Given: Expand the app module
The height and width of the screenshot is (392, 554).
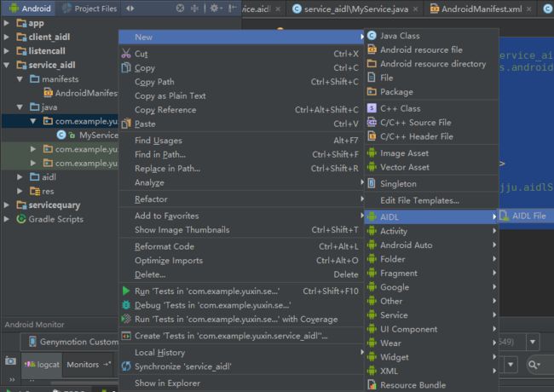Looking at the screenshot, I should 6,23.
